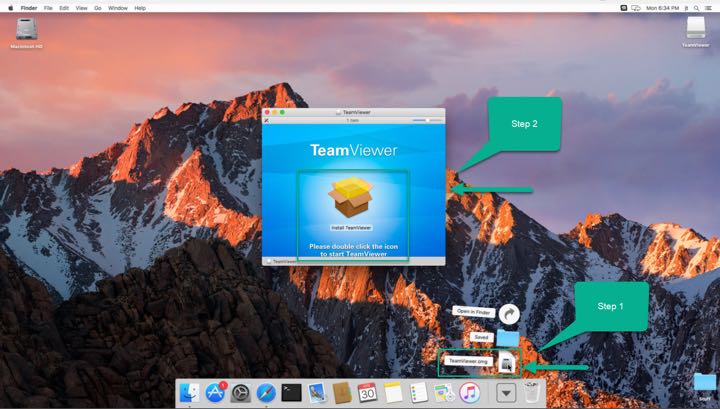Click the TeamViewer.dmg label in the stack
720x409 pixels.
point(468,361)
